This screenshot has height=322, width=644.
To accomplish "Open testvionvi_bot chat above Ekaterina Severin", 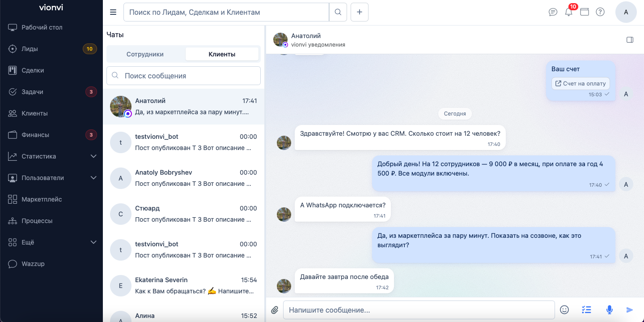I will [x=184, y=250].
